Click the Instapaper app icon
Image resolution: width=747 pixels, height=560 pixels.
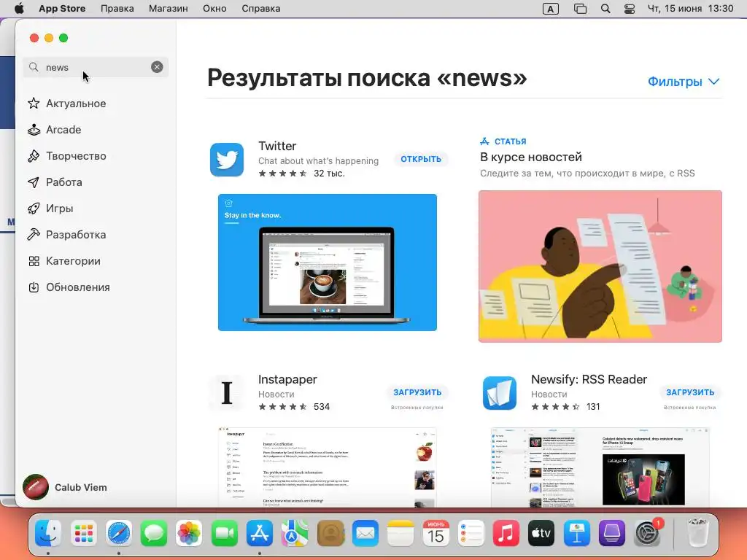click(x=227, y=393)
